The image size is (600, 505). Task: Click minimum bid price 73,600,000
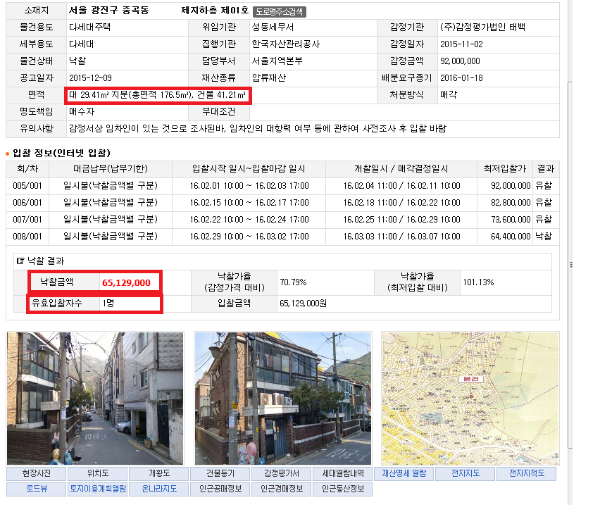[510, 220]
